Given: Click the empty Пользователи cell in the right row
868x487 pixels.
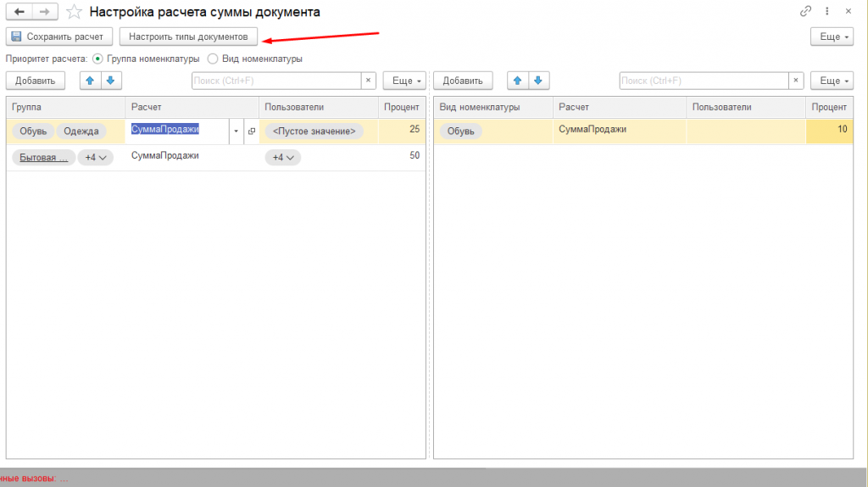Looking at the screenshot, I should click(x=746, y=132).
